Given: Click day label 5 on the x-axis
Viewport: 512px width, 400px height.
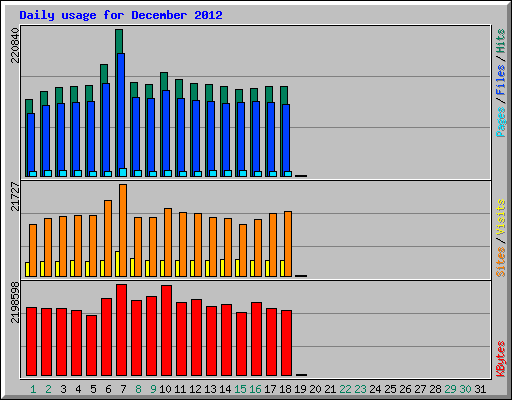Looking at the screenshot, I should click(x=93, y=389).
